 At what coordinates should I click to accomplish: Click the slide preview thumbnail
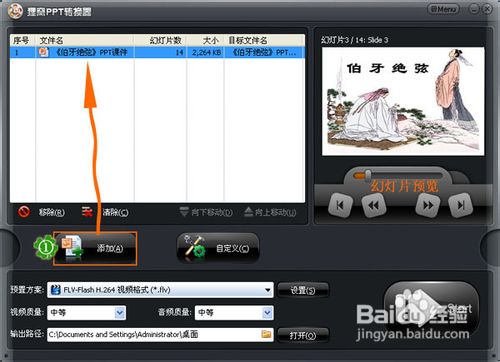(403, 101)
